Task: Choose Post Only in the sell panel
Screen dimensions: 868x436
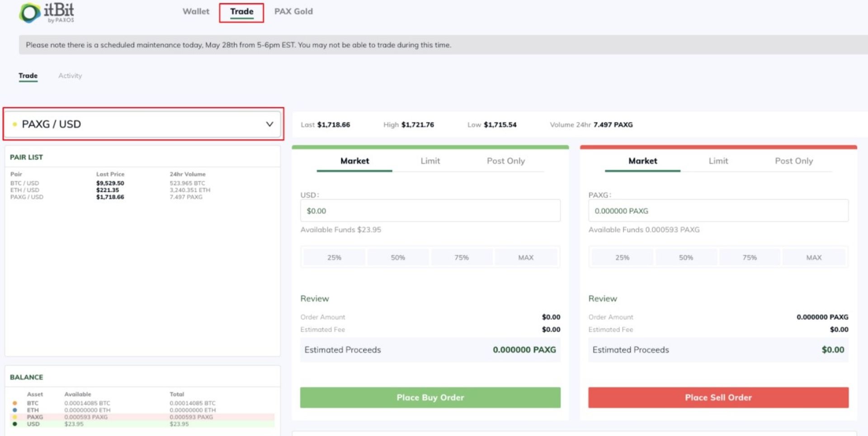Action: coord(793,161)
